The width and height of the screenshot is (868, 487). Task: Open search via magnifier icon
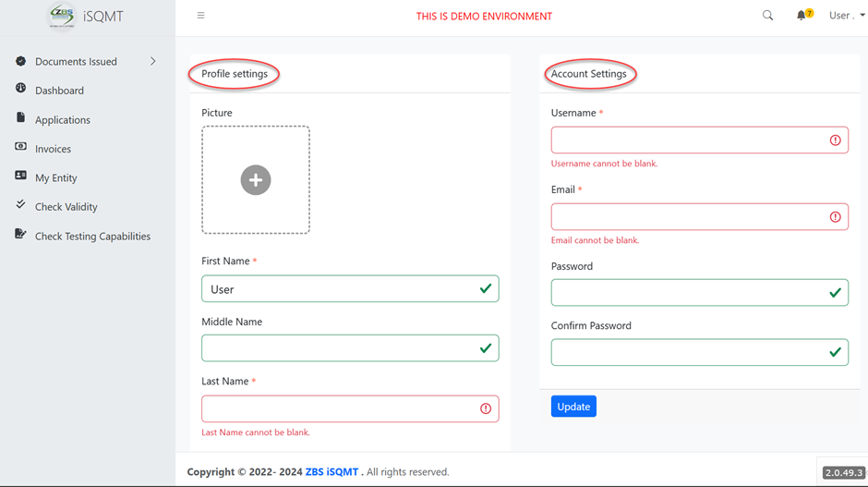(767, 16)
